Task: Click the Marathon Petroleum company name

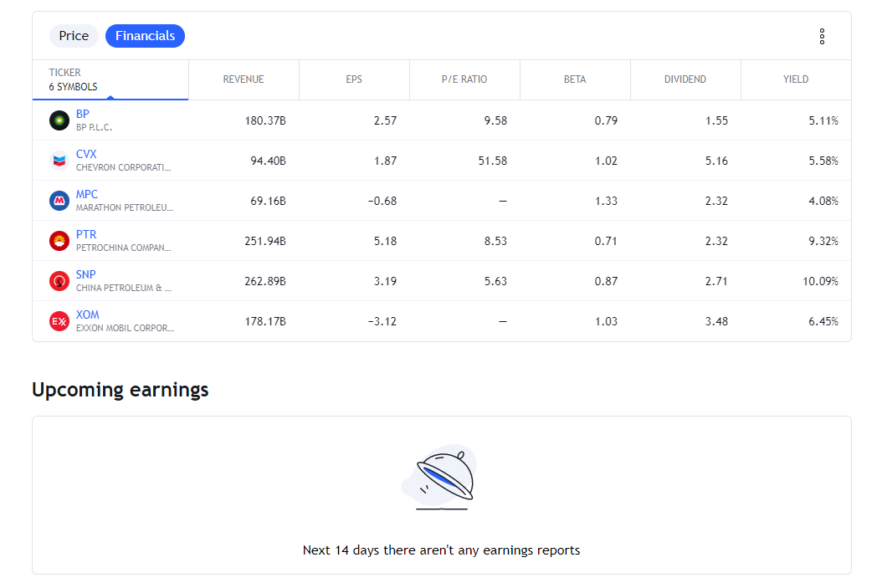Action: (x=125, y=208)
